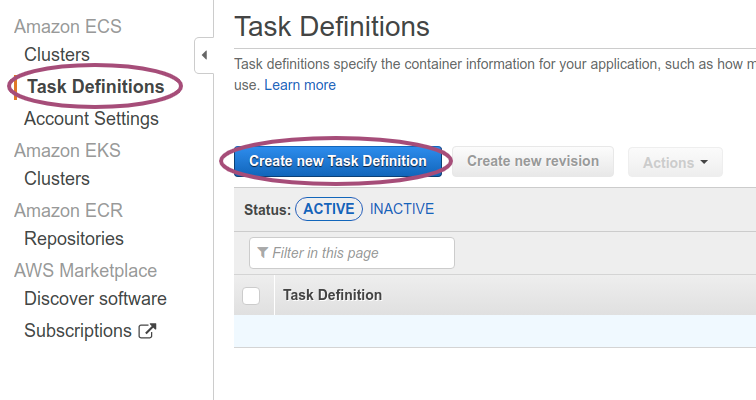
Task: Show ACTIVE status task definitions
Action: coord(329,209)
